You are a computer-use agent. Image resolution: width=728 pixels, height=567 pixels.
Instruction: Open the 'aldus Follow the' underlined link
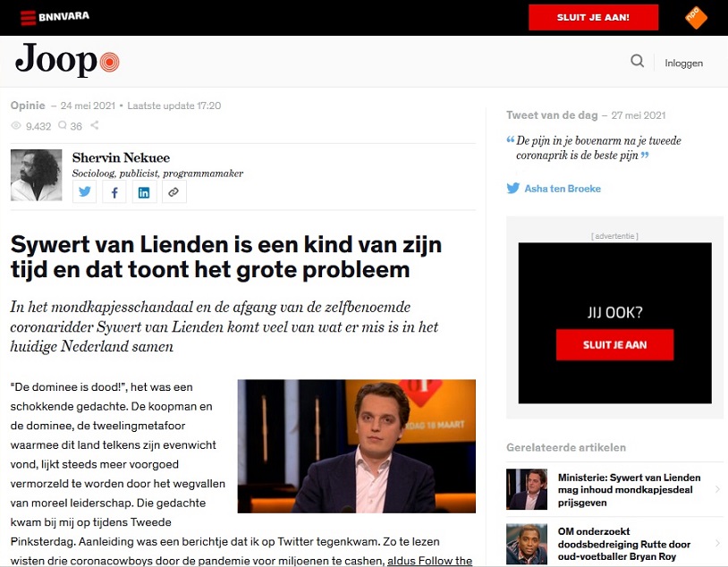429,561
